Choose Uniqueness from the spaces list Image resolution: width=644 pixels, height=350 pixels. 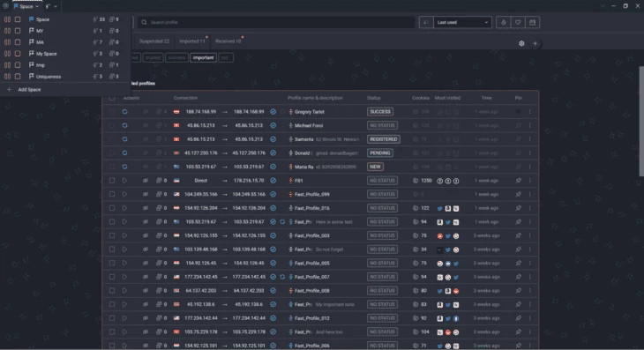pyautogui.click(x=49, y=77)
